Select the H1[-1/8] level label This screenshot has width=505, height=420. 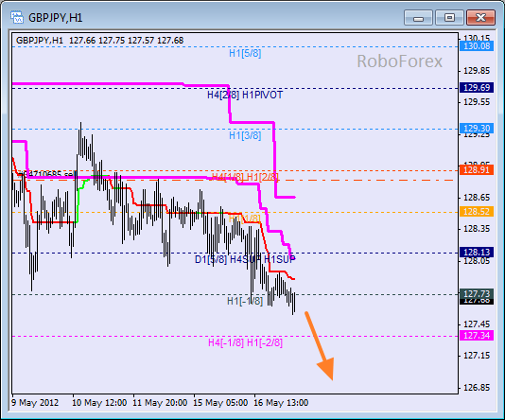click(x=245, y=301)
